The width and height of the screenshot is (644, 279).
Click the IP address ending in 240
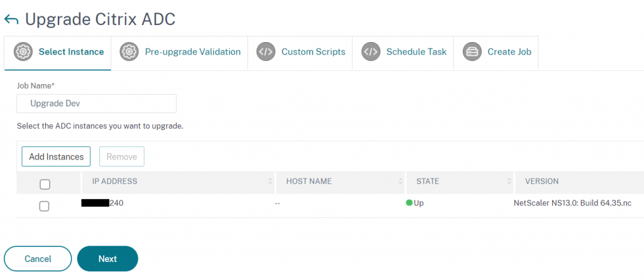103,203
